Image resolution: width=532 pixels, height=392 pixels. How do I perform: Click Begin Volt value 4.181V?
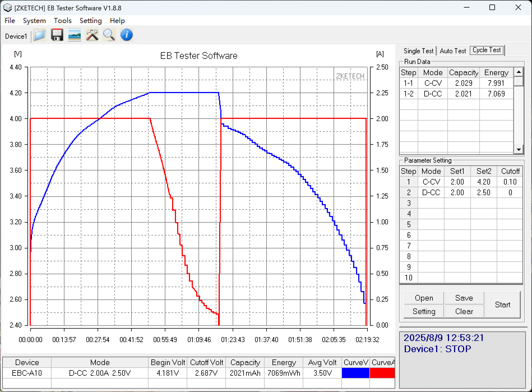(x=168, y=373)
